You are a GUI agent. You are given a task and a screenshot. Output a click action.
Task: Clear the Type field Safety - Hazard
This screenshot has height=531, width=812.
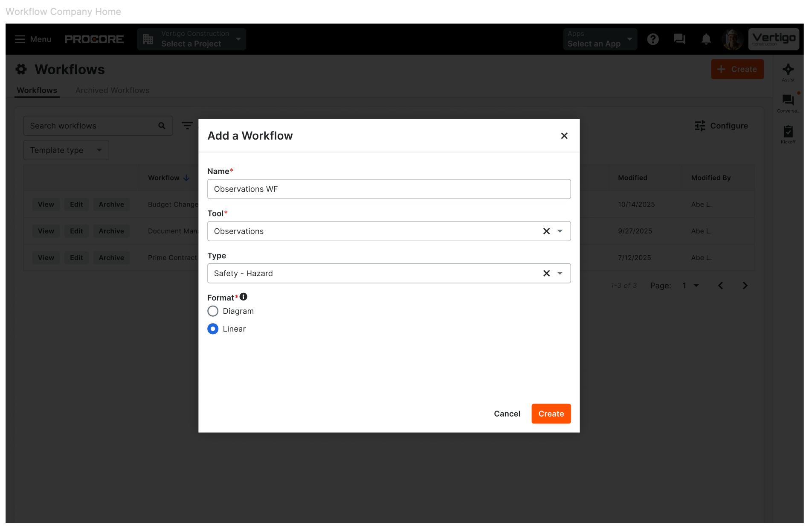coord(546,273)
